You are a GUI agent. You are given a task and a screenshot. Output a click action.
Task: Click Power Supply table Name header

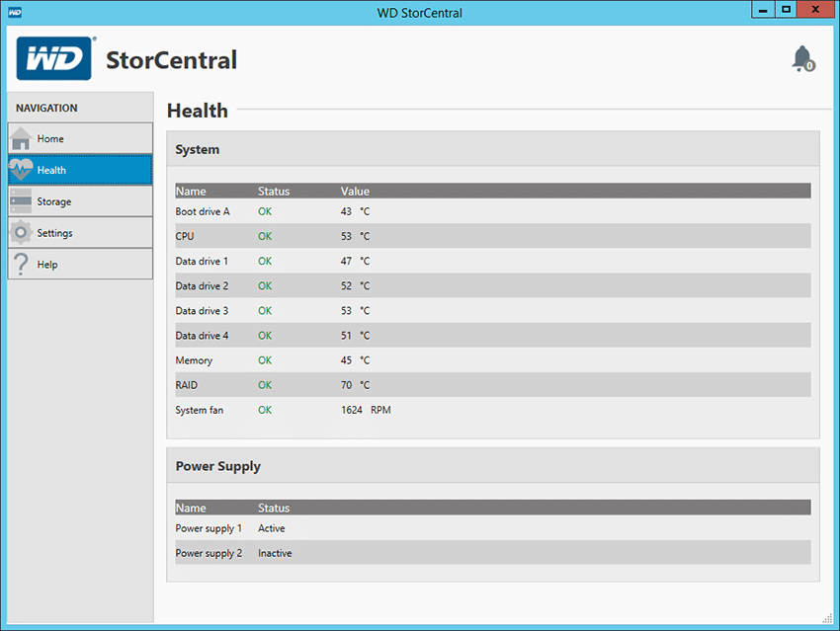(191, 508)
